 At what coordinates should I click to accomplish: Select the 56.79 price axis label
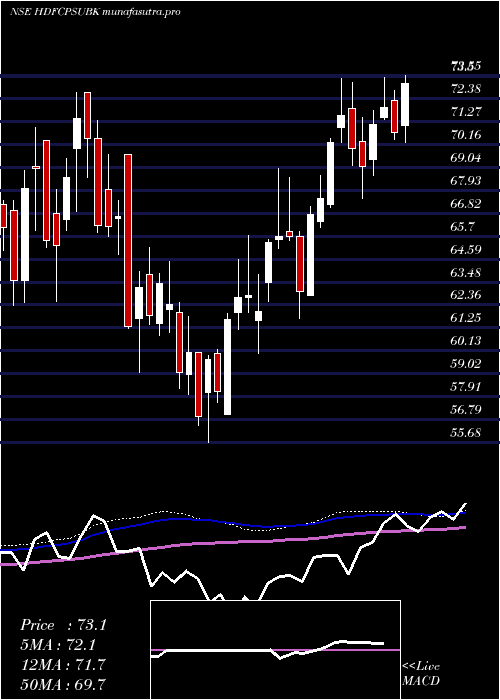pyautogui.click(x=466, y=409)
